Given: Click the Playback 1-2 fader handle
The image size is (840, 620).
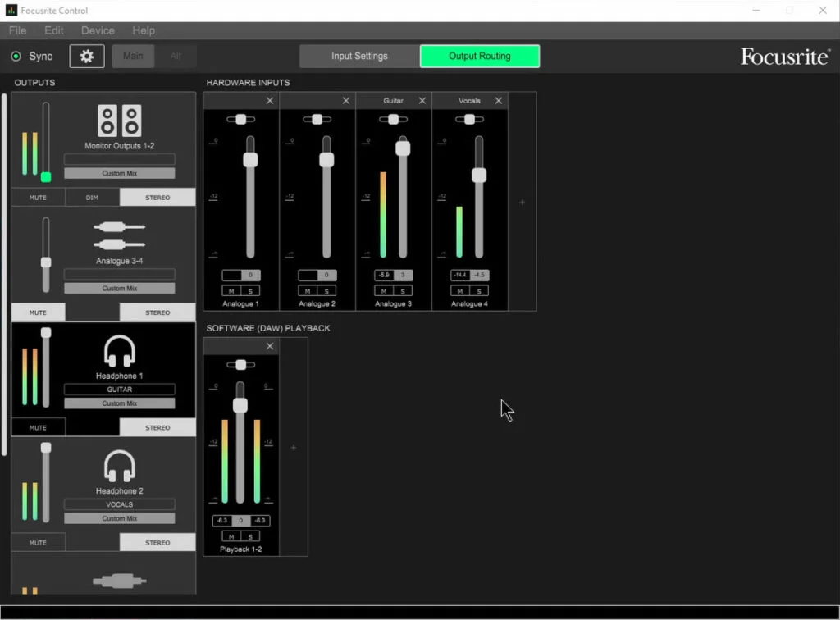Looking at the screenshot, I should click(240, 405).
